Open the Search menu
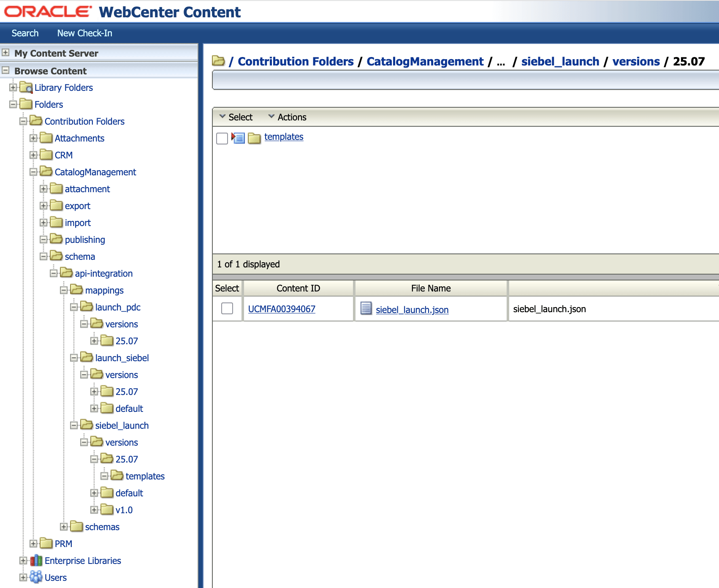This screenshot has height=588, width=719. [25, 33]
